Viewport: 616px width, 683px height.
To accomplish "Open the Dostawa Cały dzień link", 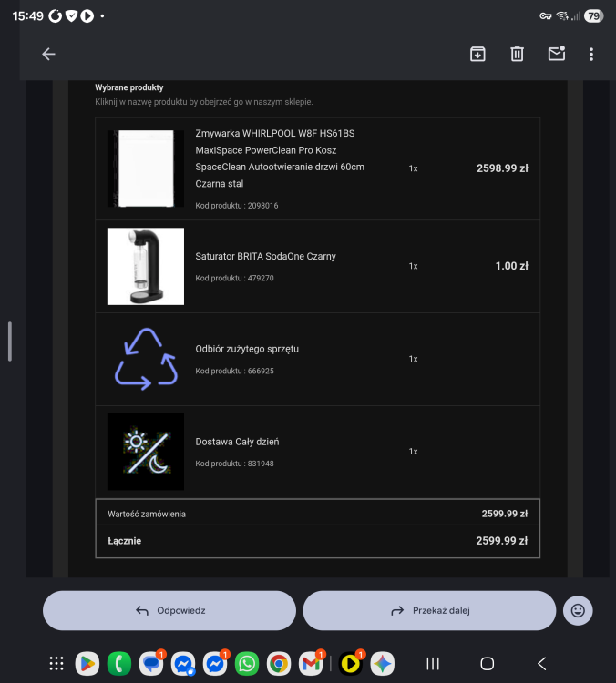I will (x=237, y=442).
